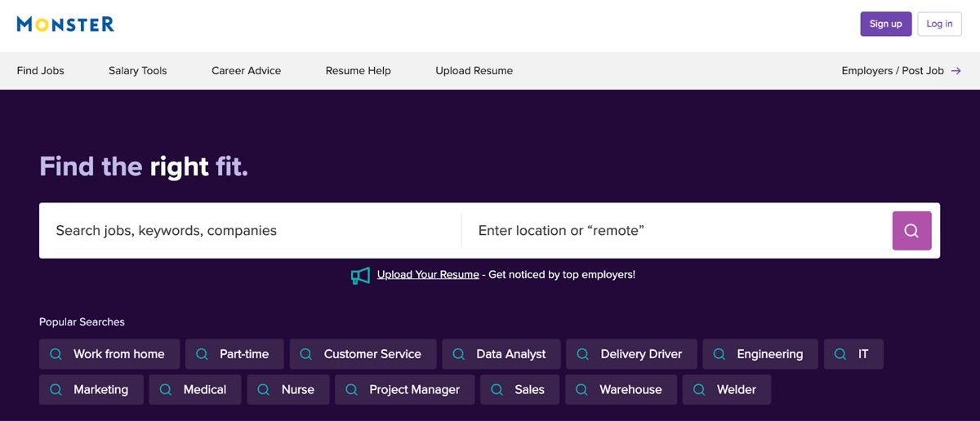
Task: Click search icon in Project Manager chip
Action: point(351,390)
